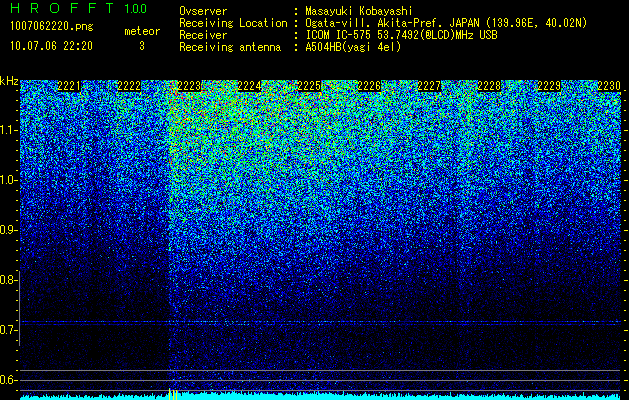Click the "Receiving antenna" label
629x400 pixels.
pos(230,47)
